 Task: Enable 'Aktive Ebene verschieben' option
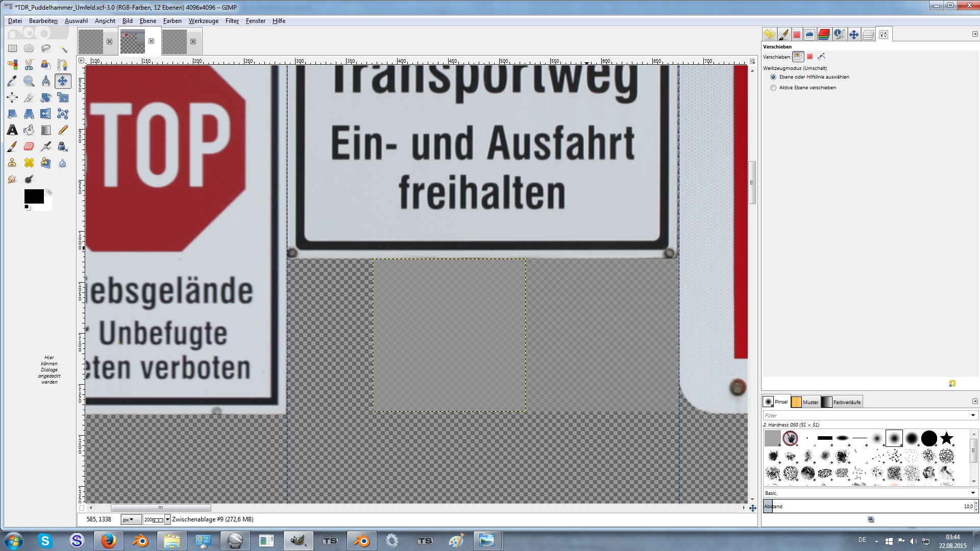[x=773, y=88]
